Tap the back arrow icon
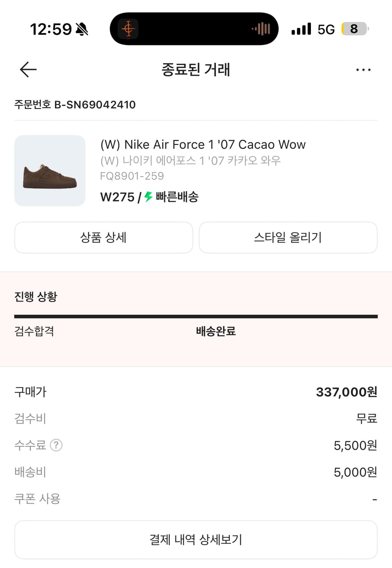Viewport: 392px width, 568px height. pos(28,70)
